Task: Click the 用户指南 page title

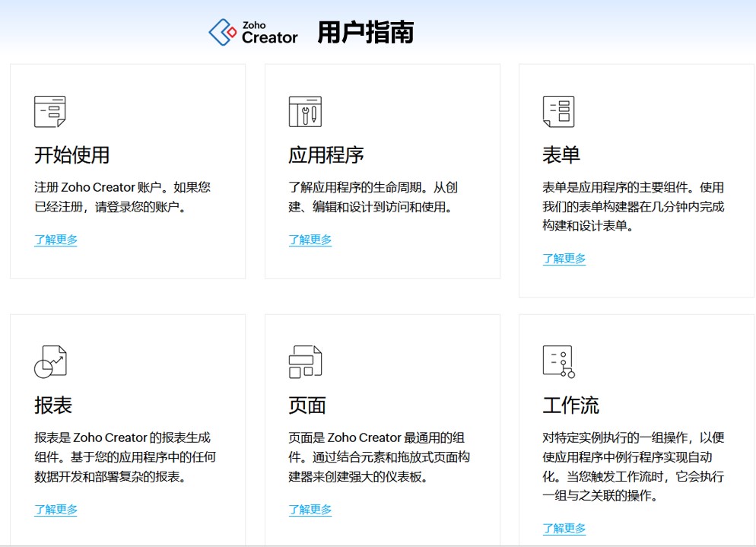Action: (x=366, y=32)
